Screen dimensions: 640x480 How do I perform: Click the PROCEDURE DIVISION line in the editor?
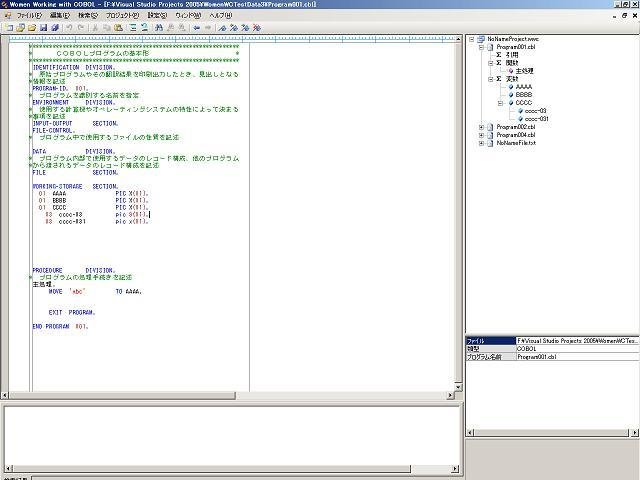tap(74, 271)
